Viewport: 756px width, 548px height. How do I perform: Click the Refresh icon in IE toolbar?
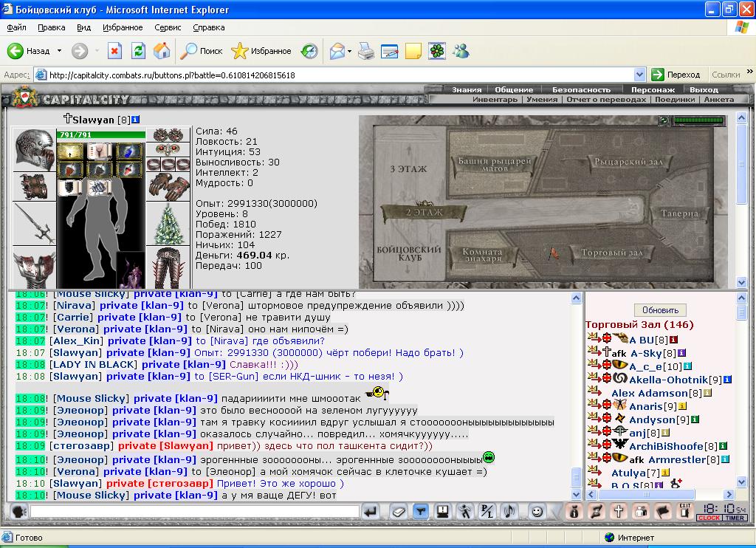point(138,51)
